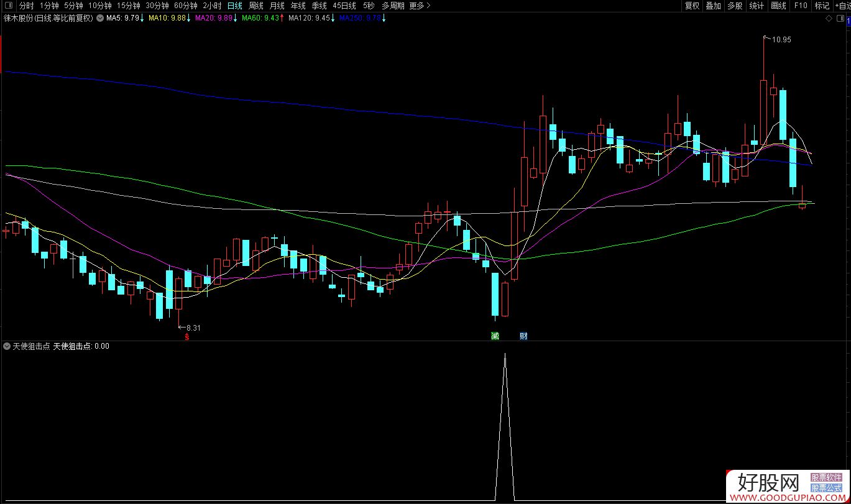851x504 pixels.
Task: Click the green 减 marker under the chart
Action: [495, 336]
